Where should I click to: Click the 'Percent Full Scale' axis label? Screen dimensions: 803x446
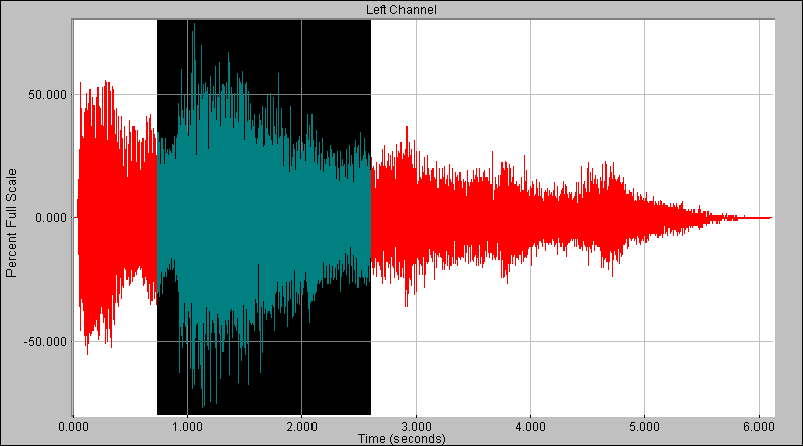11,223
